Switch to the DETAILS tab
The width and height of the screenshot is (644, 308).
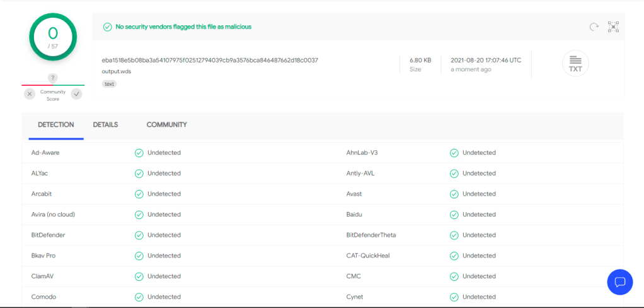pyautogui.click(x=105, y=125)
